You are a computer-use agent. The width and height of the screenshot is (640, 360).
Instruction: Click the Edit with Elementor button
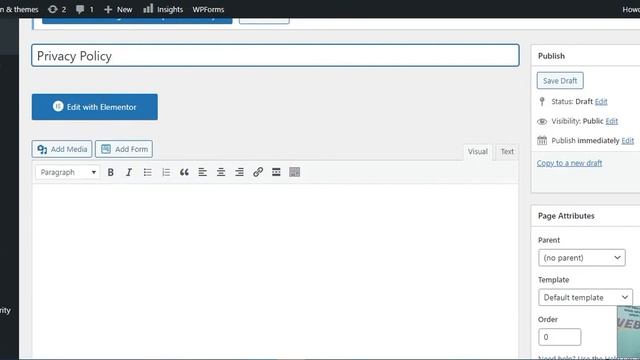point(95,107)
